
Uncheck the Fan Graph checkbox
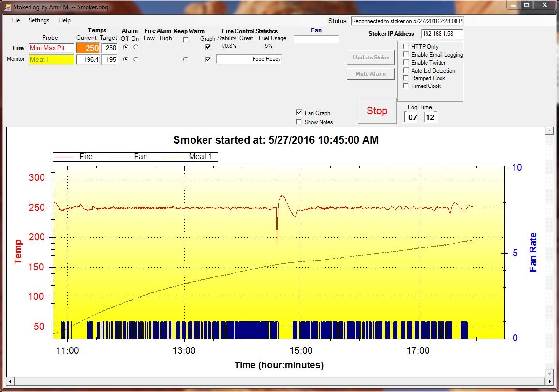(299, 113)
